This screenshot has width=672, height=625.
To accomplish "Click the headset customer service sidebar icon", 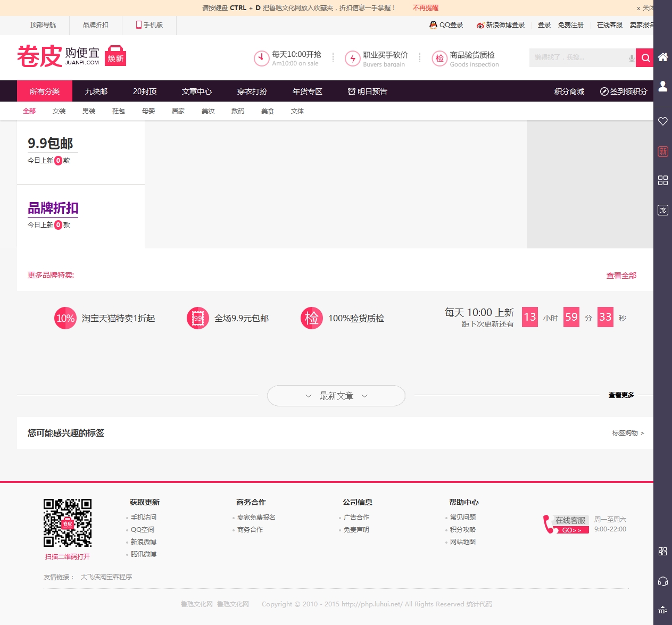I will pyautogui.click(x=663, y=581).
